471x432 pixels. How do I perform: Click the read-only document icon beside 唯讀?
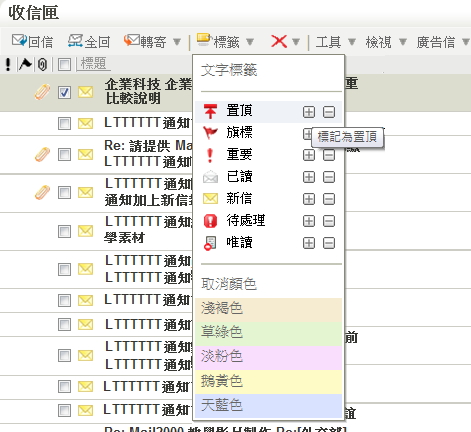(210, 243)
